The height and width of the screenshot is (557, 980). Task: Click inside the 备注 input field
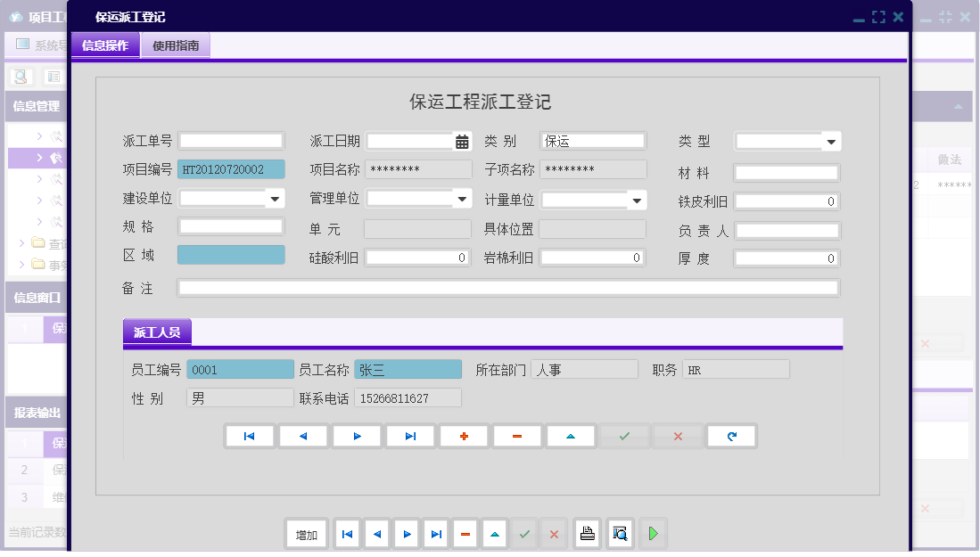coord(508,287)
